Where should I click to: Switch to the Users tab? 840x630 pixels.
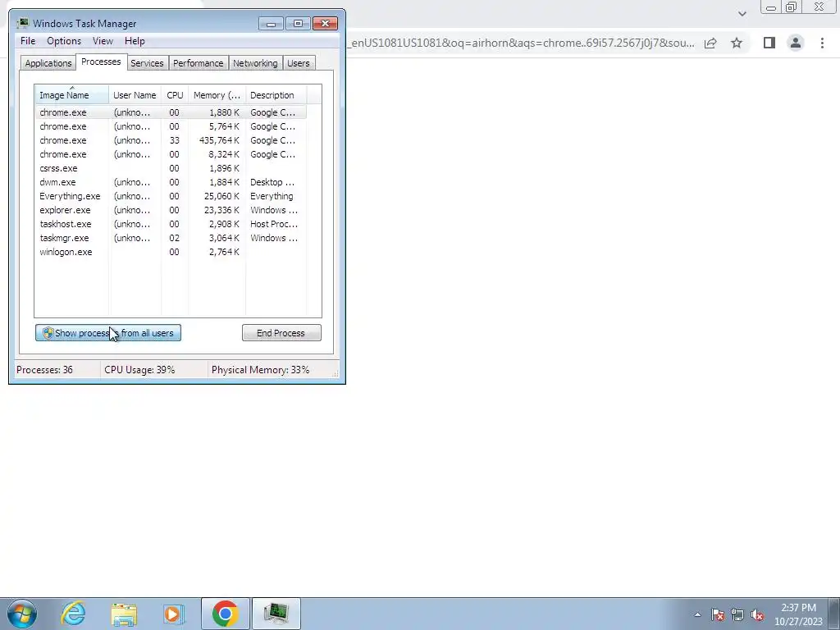pos(298,63)
